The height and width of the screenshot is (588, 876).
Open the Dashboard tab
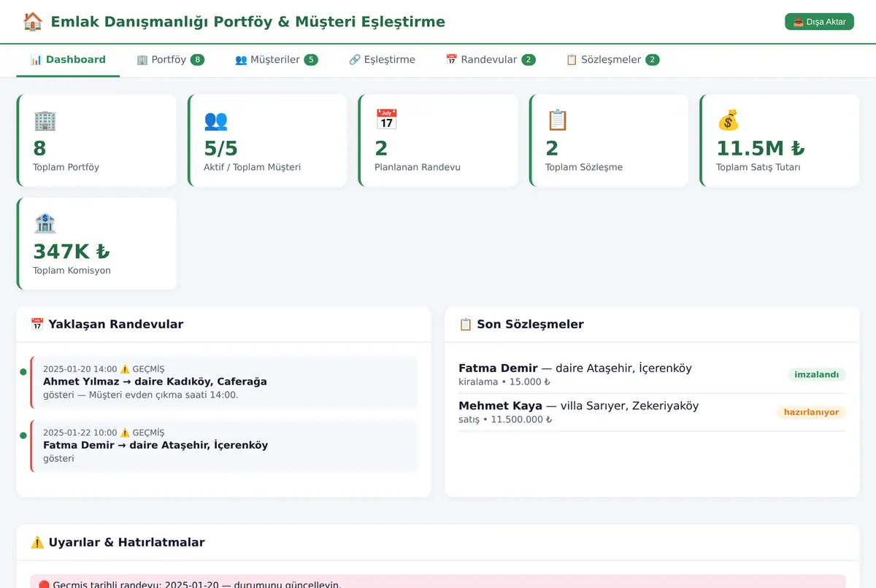click(x=68, y=60)
